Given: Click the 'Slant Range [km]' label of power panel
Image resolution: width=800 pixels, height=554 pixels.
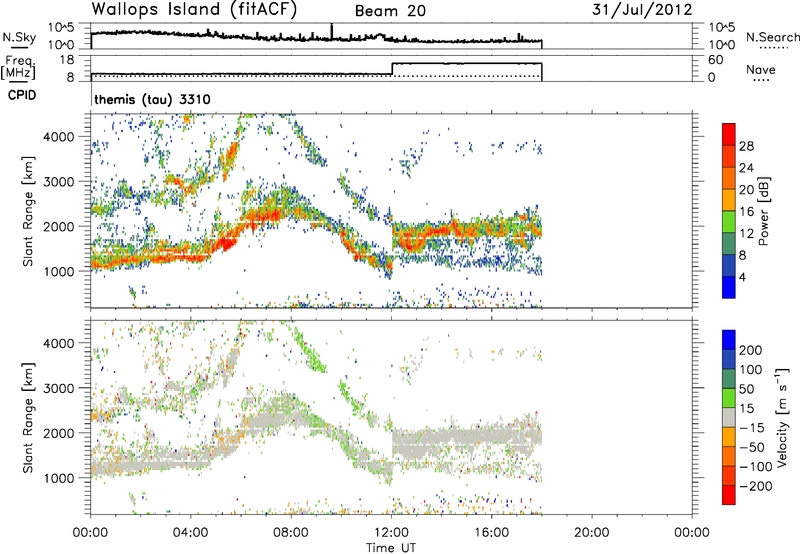Looking at the screenshot, I should tap(28, 211).
